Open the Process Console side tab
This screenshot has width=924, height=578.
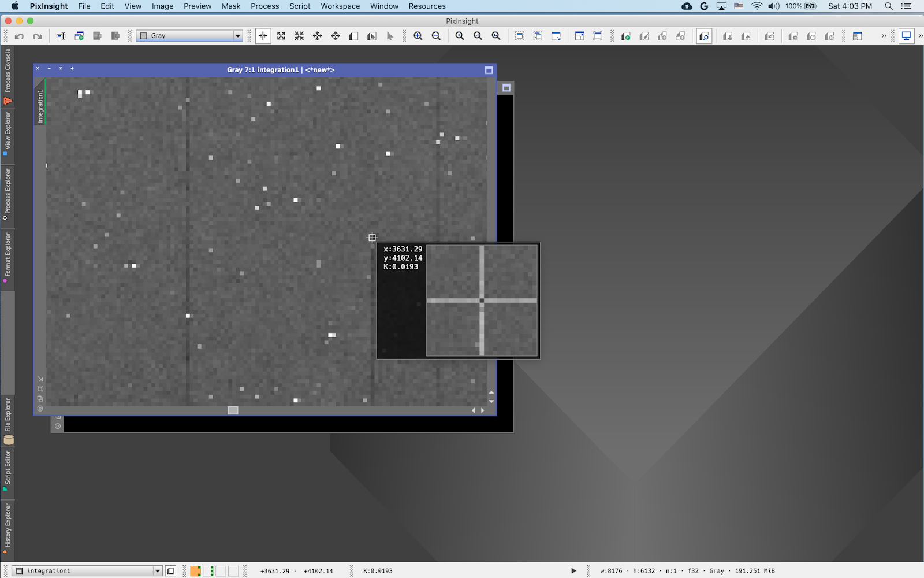click(8, 76)
